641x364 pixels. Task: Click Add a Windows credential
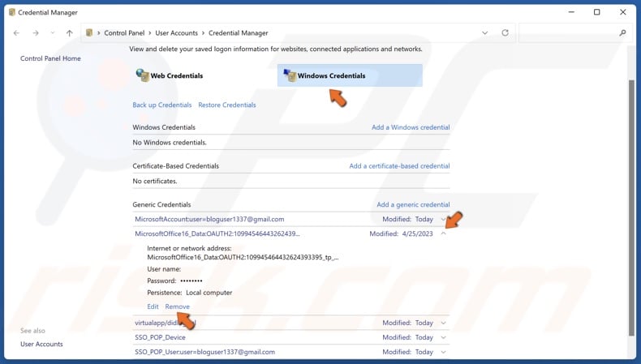pos(411,127)
